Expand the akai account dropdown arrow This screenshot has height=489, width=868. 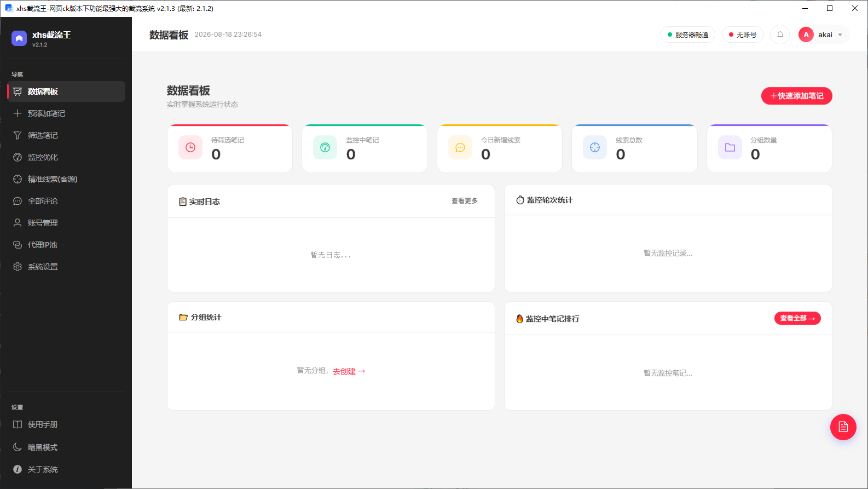pyautogui.click(x=840, y=35)
